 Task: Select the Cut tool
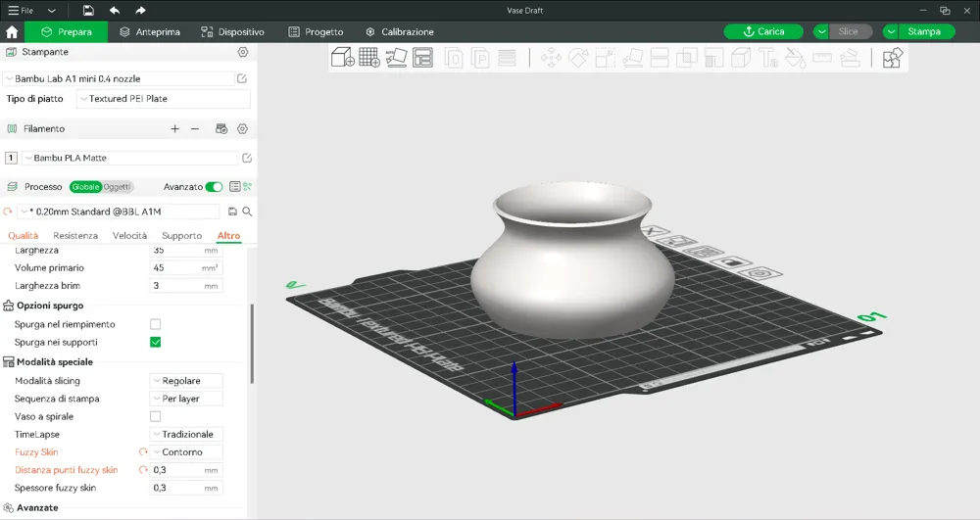660,58
